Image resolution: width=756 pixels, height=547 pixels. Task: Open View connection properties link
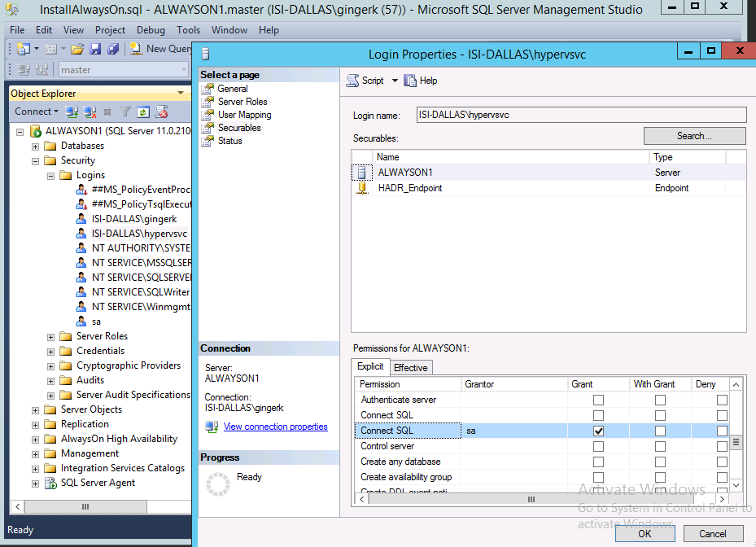pos(275,427)
